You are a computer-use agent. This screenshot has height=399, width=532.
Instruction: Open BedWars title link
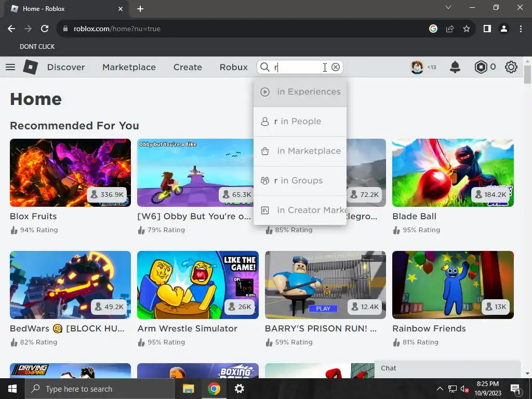coord(67,328)
